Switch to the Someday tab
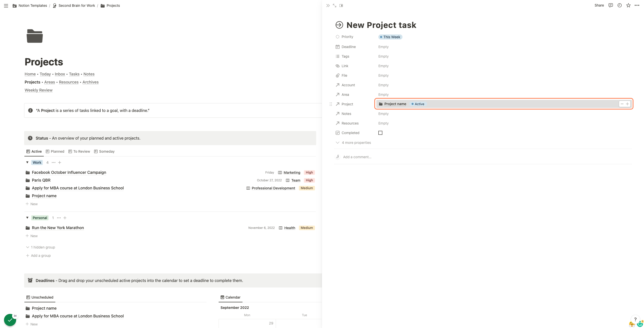The image size is (644, 328). click(104, 151)
